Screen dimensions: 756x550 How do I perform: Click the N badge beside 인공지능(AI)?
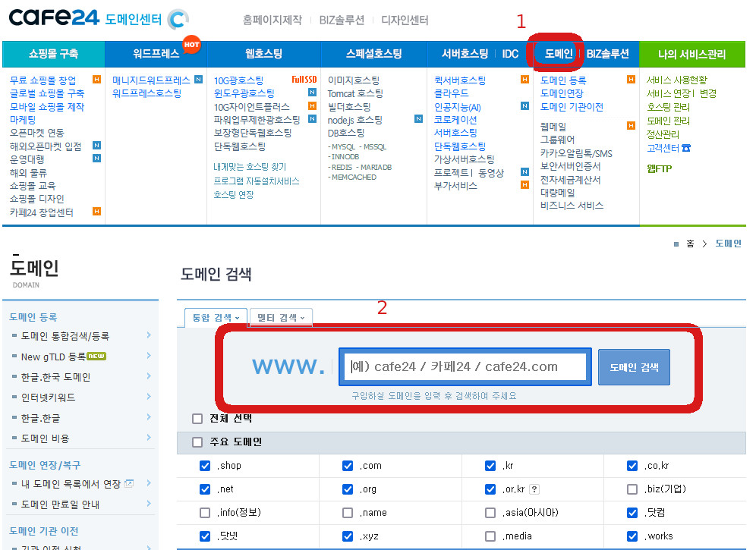525,106
